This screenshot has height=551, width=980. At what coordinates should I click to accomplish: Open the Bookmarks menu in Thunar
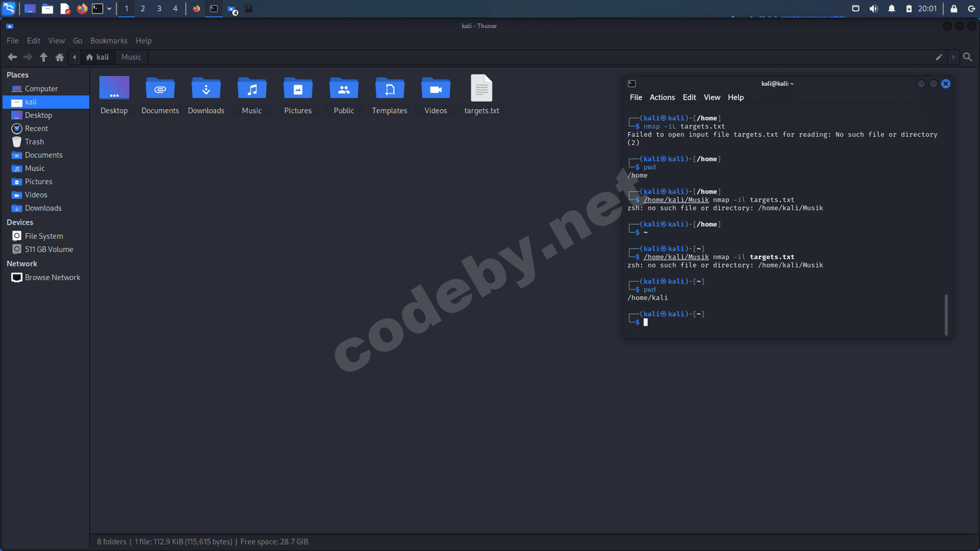tap(108, 41)
